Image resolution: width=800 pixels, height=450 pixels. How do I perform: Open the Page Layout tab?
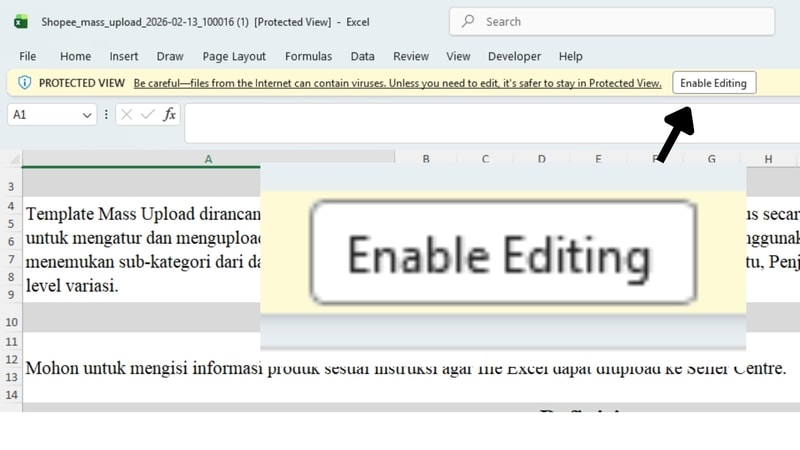click(234, 56)
